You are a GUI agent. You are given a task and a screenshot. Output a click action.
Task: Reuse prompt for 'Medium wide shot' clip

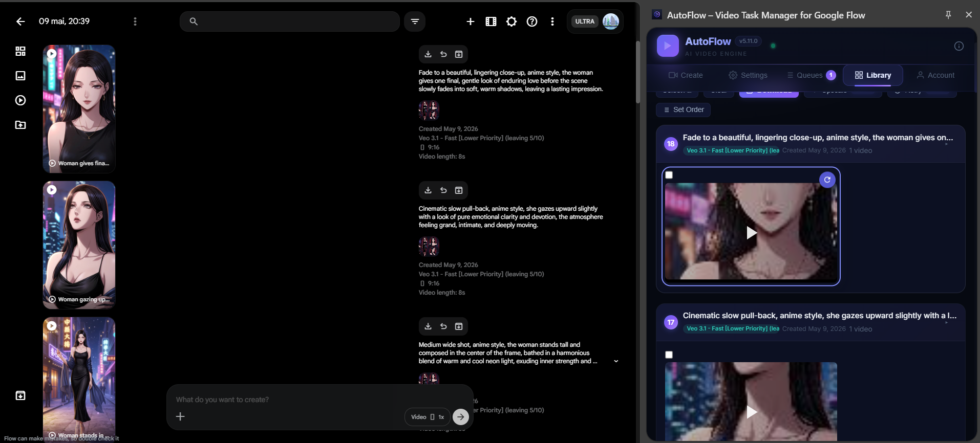pyautogui.click(x=443, y=326)
